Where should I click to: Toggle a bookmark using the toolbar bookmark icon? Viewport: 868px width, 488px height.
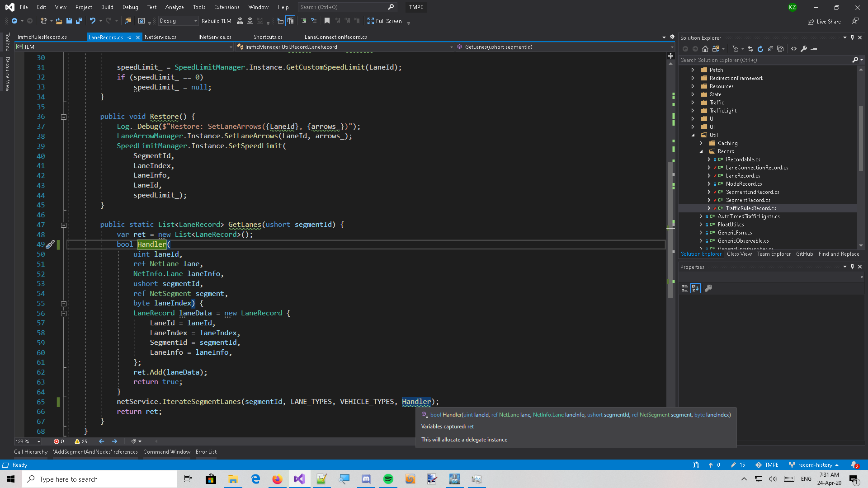click(326, 21)
